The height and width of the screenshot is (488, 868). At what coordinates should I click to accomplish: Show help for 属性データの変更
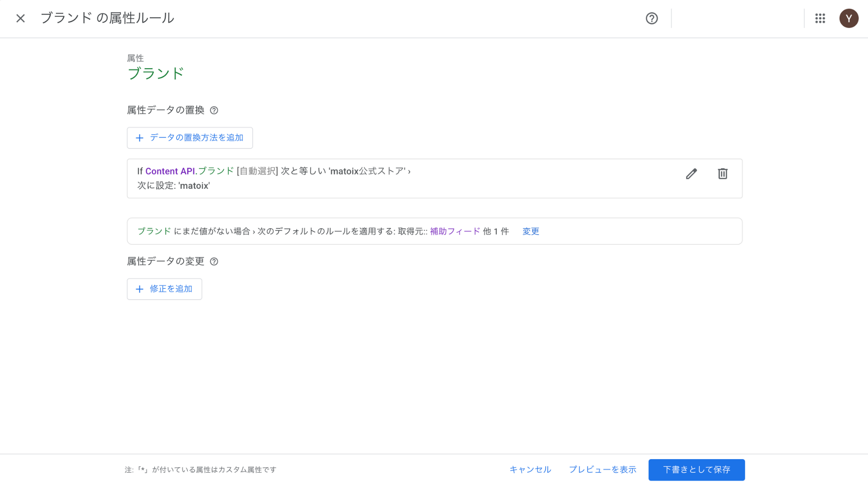[x=214, y=262]
